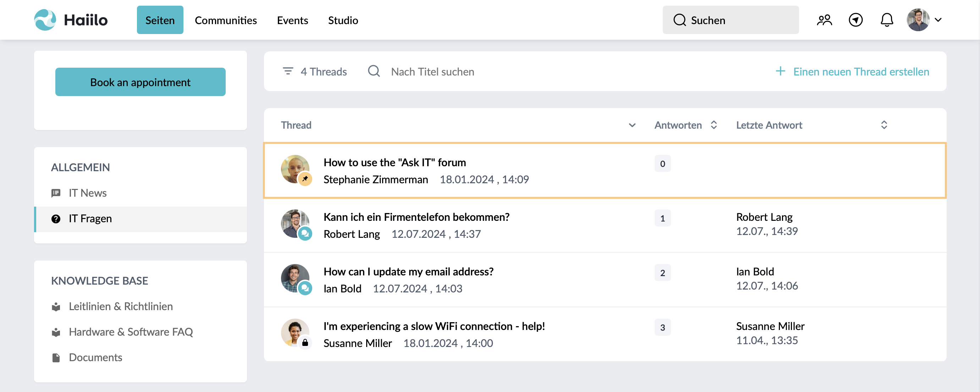Click the ALLGEMEIN section heading
The width and height of the screenshot is (980, 392).
[80, 168]
